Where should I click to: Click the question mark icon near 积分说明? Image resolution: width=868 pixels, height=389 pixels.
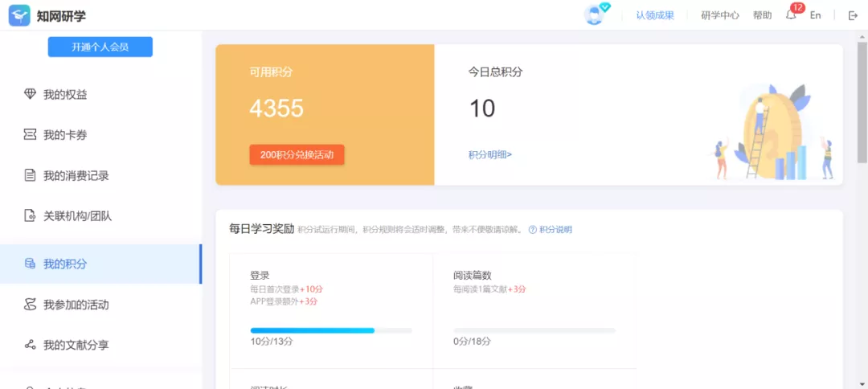[532, 230]
